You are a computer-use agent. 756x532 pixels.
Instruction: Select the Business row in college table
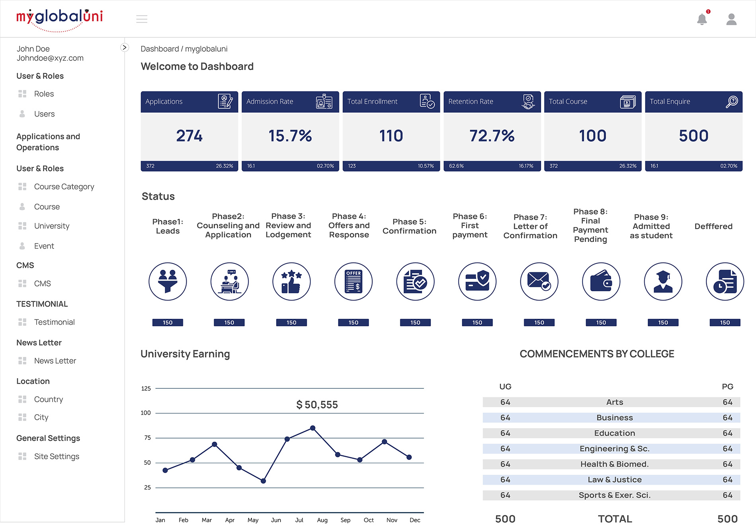click(612, 418)
